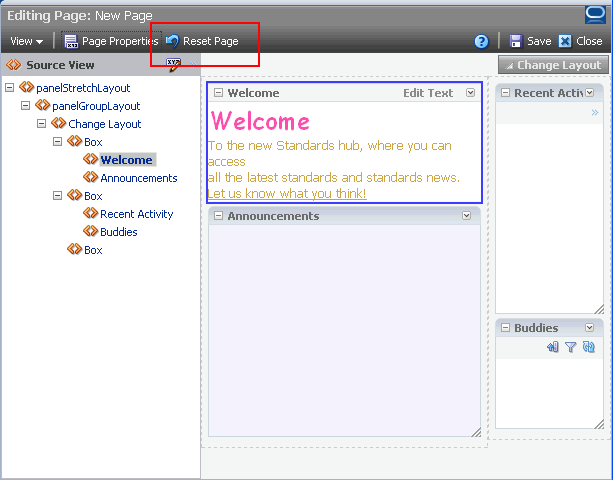Select Buddies in source tree

point(119,232)
